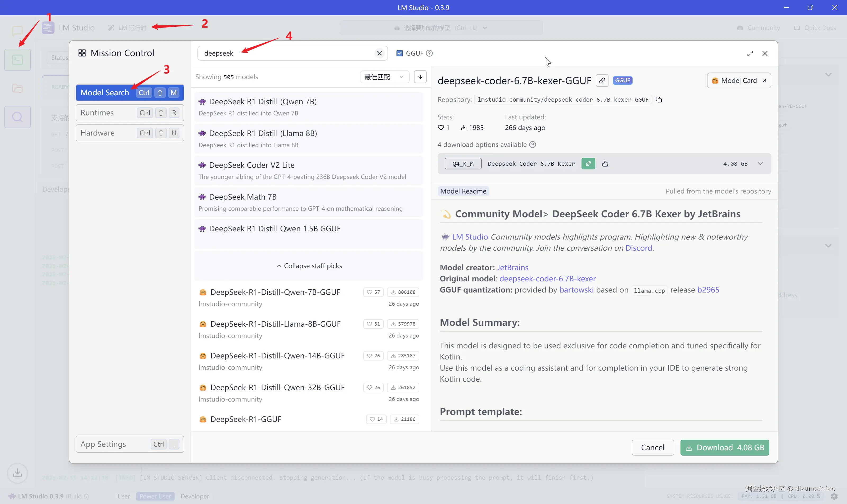Open the My Models folder icon

click(x=17, y=88)
